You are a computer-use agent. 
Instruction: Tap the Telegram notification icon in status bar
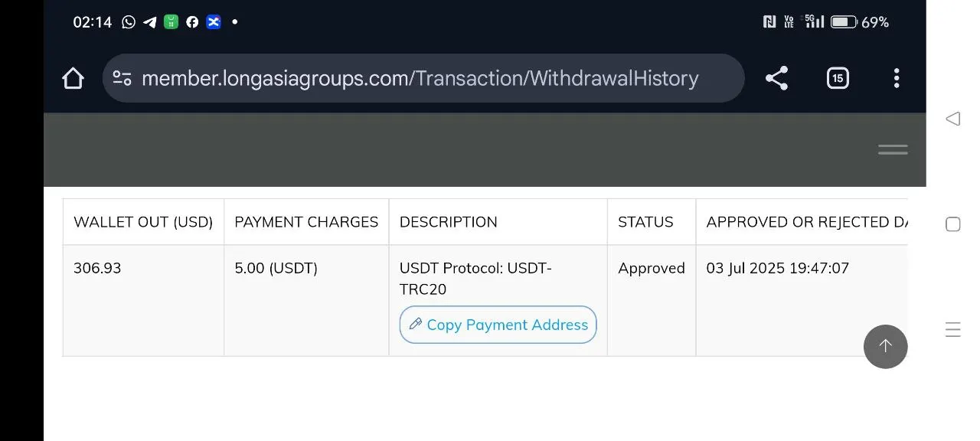pyautogui.click(x=150, y=22)
